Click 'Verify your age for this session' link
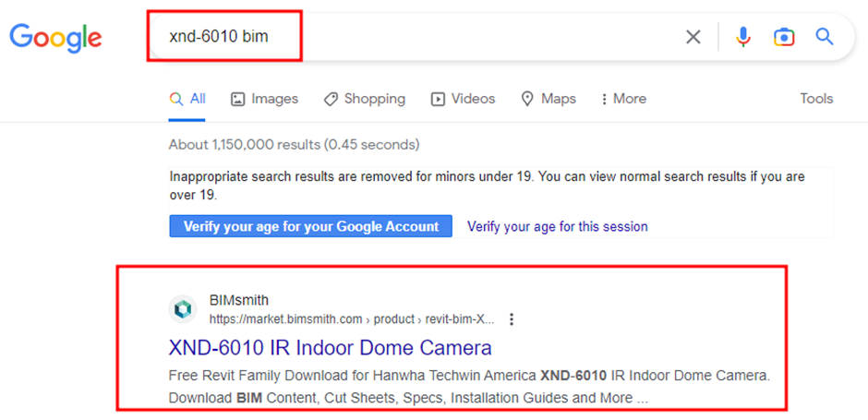Viewport: 868px width, 420px height. pos(557,226)
